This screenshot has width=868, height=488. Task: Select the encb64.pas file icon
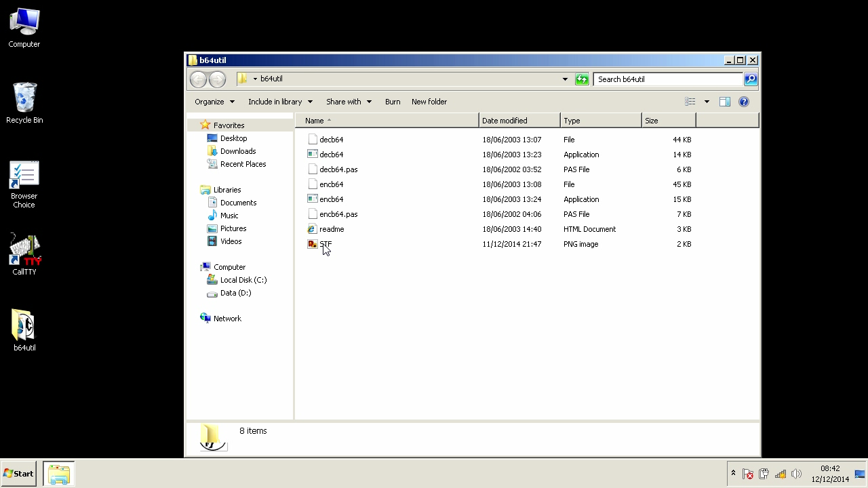tap(313, 214)
